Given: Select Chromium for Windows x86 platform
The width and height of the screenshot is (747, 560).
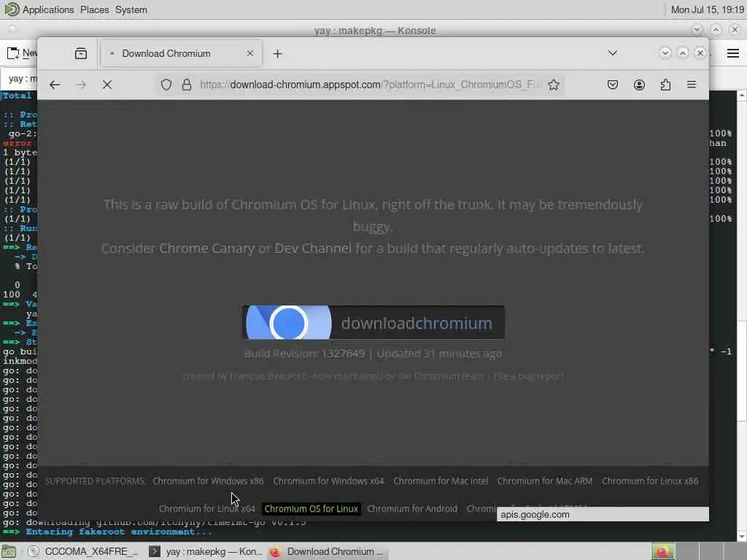Looking at the screenshot, I should click(208, 481).
